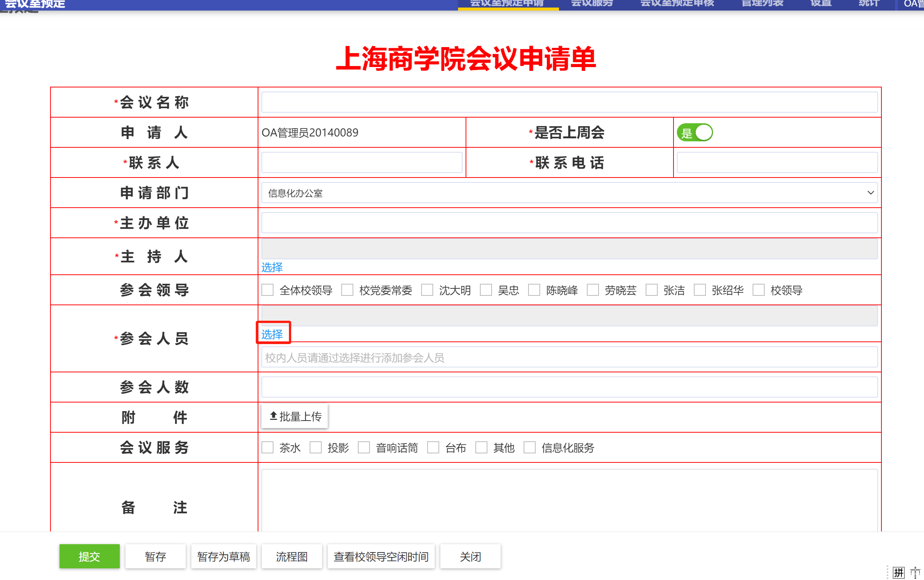
Task: Click the green 提交 button
Action: (89, 556)
